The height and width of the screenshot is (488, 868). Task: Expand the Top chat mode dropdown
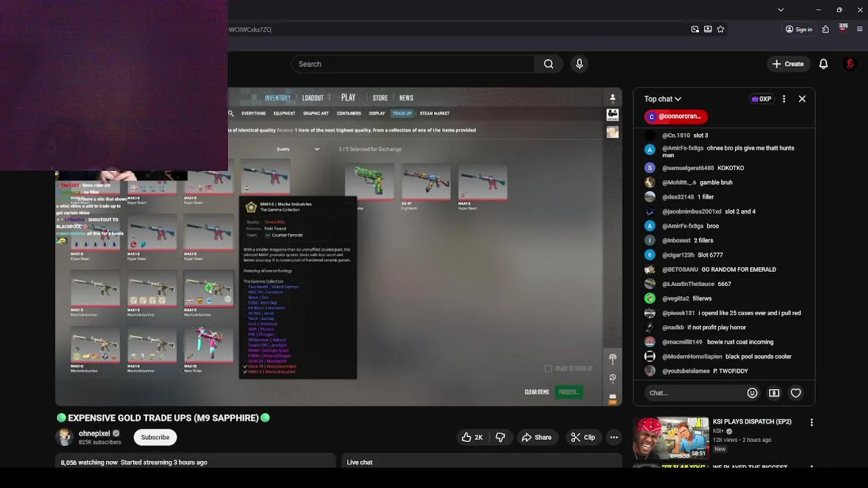(x=663, y=99)
